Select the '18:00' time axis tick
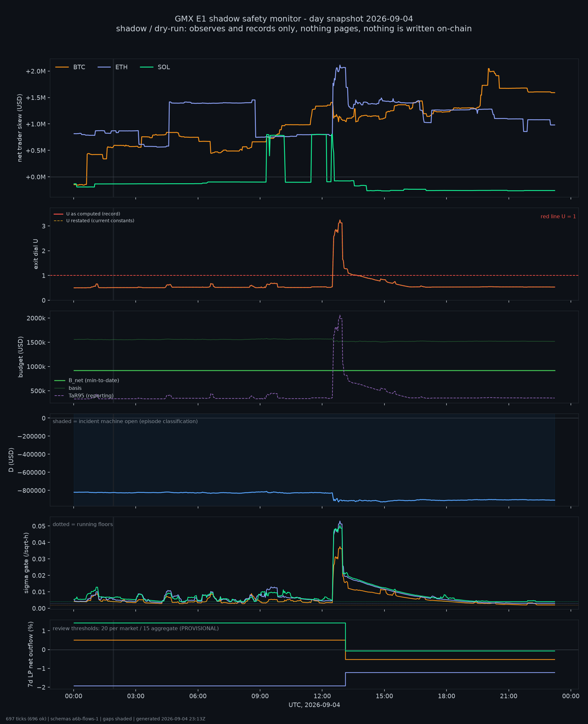Viewport: 588px width, 724px height. click(446, 696)
